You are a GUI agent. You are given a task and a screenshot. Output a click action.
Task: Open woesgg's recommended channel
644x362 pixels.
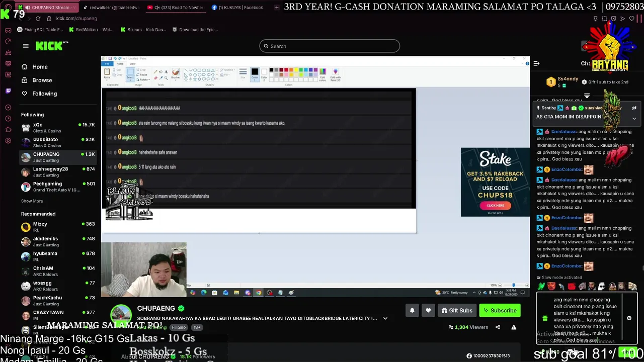click(x=58, y=286)
